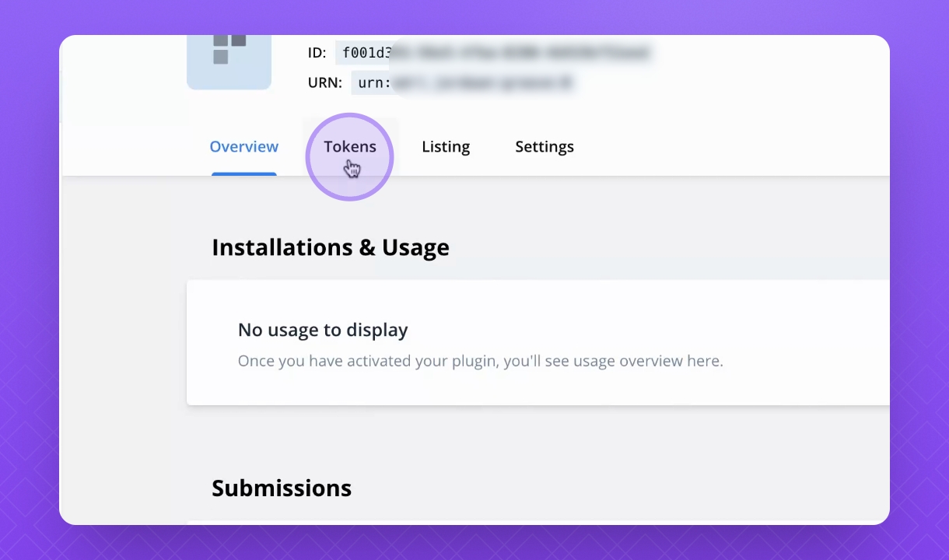
Task: Open the Tokens tab
Action: (350, 146)
